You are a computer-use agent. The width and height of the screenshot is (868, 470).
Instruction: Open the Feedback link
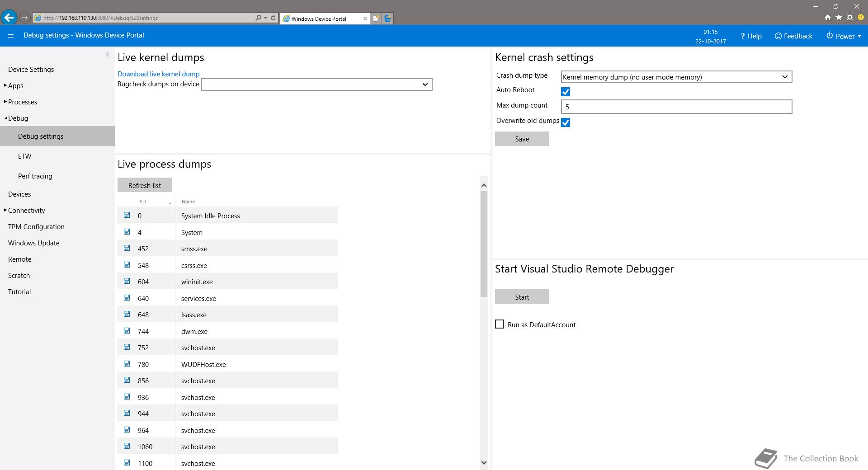click(x=793, y=36)
